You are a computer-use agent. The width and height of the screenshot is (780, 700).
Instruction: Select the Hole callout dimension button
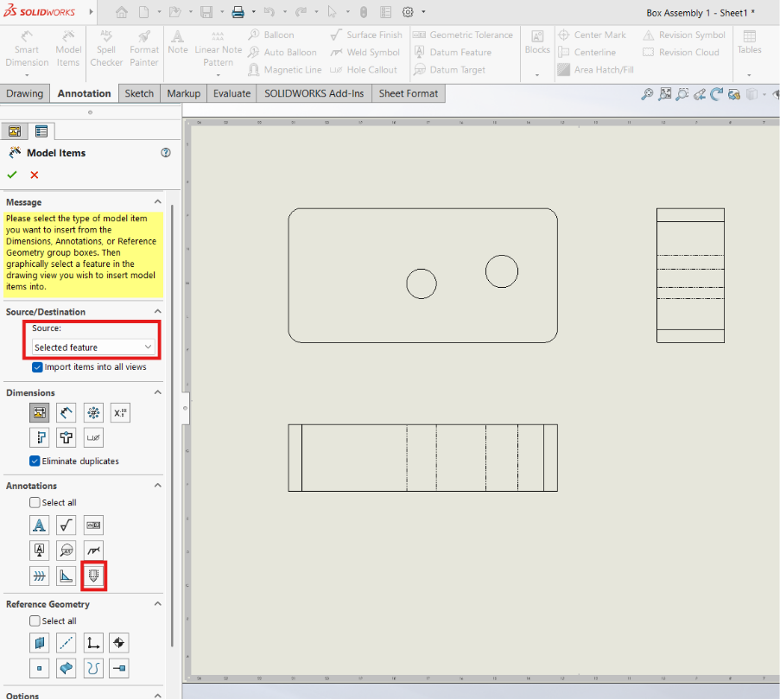93,437
